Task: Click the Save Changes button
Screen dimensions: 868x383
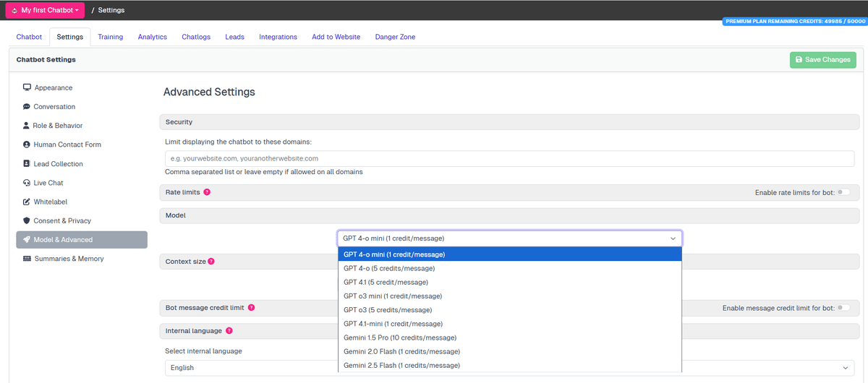Action: click(x=822, y=59)
